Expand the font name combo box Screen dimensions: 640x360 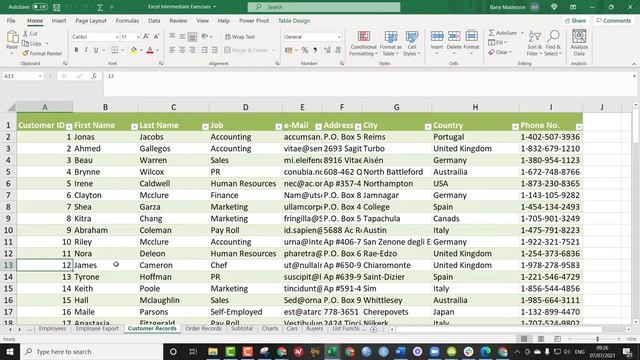[116, 37]
